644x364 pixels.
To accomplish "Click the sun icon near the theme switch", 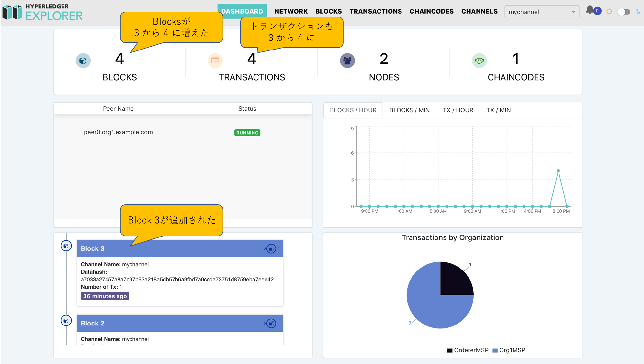I will [x=609, y=11].
